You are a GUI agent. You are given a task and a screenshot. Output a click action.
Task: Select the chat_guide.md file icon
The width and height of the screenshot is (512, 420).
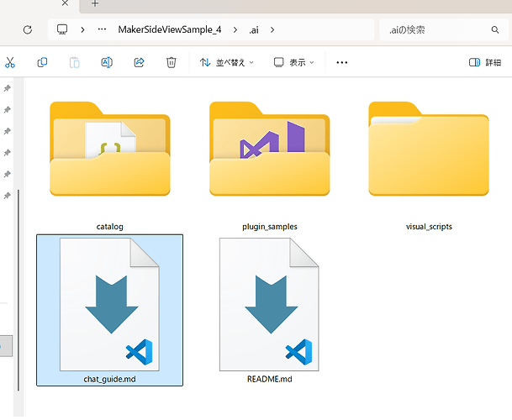point(109,304)
